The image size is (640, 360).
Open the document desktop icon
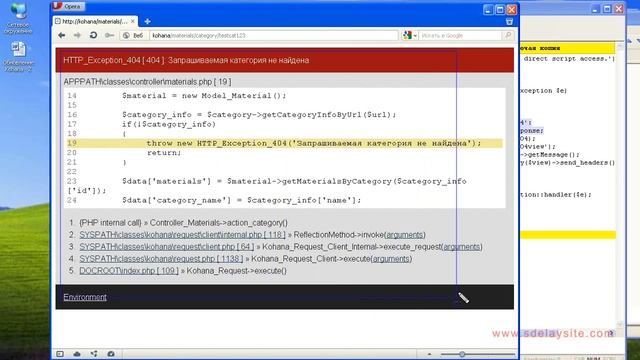(18, 57)
